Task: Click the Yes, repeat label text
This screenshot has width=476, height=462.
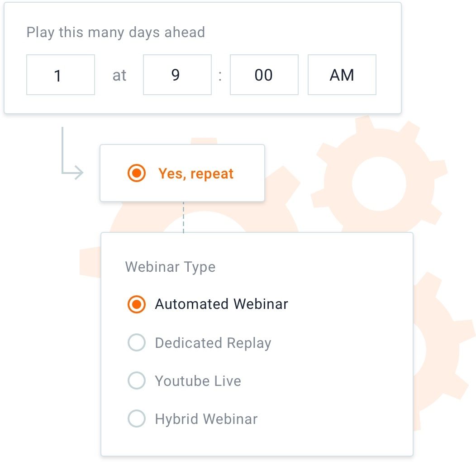Action: [x=195, y=173]
